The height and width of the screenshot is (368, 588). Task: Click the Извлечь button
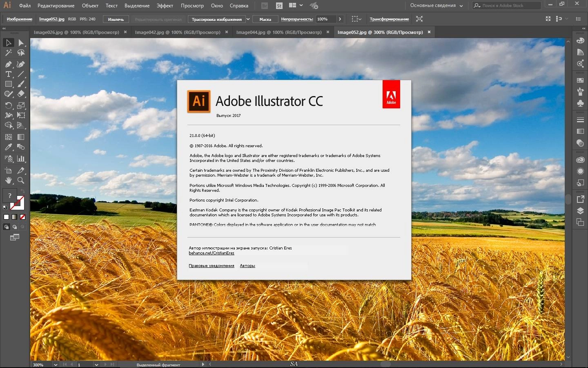pyautogui.click(x=116, y=19)
